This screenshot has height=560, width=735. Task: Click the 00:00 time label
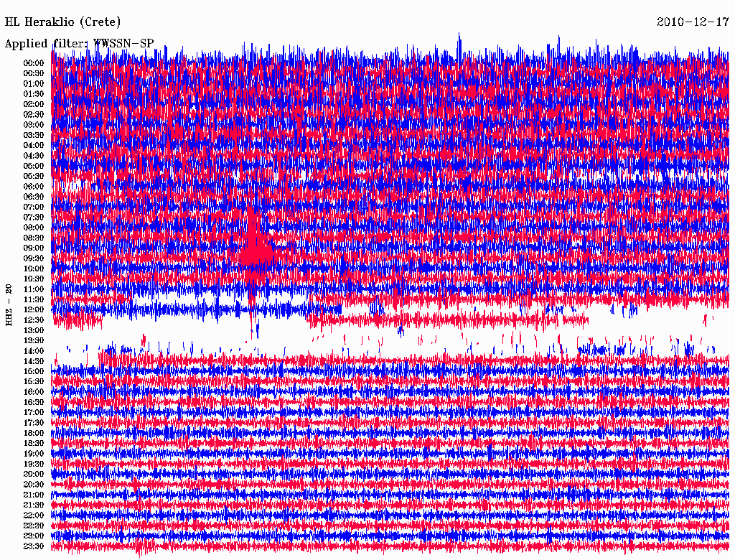point(34,63)
